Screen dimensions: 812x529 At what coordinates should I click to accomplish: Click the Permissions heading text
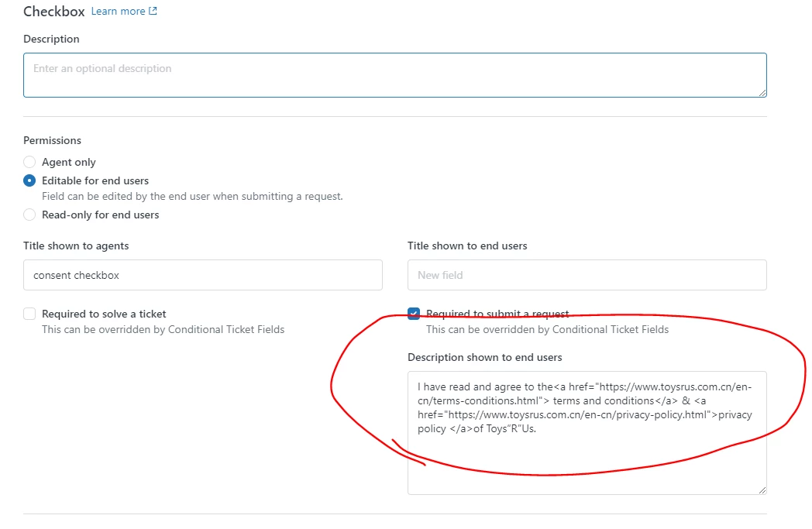tap(53, 140)
